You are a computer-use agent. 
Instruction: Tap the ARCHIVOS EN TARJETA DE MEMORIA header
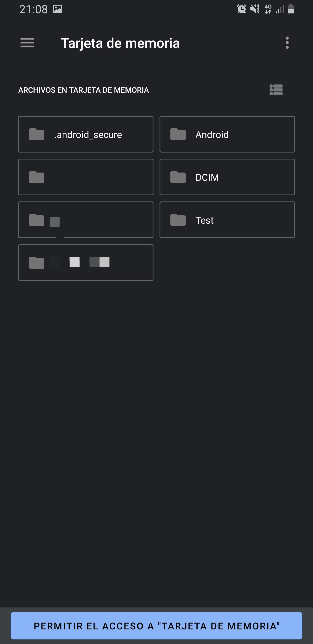pyautogui.click(x=83, y=90)
